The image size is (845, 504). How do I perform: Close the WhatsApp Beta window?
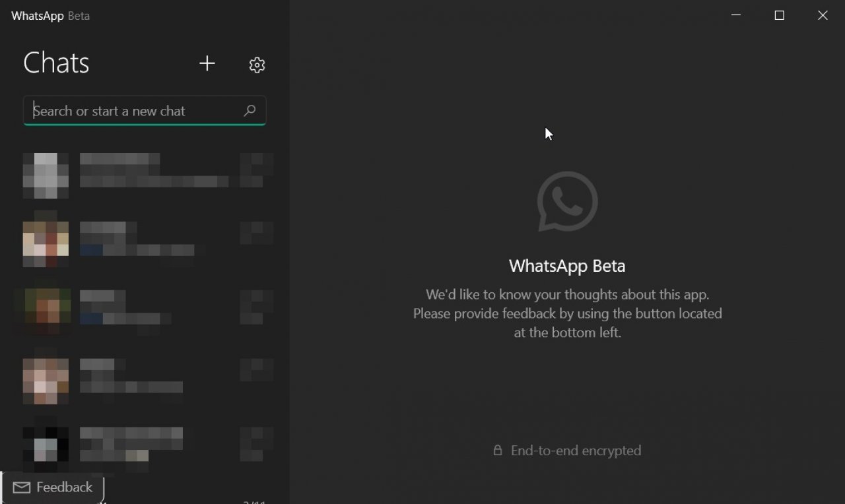823,15
